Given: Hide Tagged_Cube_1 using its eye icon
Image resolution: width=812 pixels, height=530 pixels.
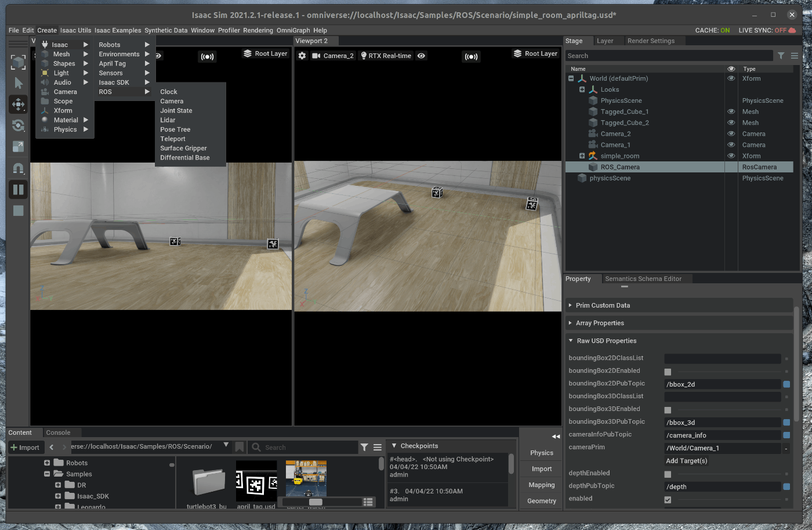Looking at the screenshot, I should coord(731,111).
